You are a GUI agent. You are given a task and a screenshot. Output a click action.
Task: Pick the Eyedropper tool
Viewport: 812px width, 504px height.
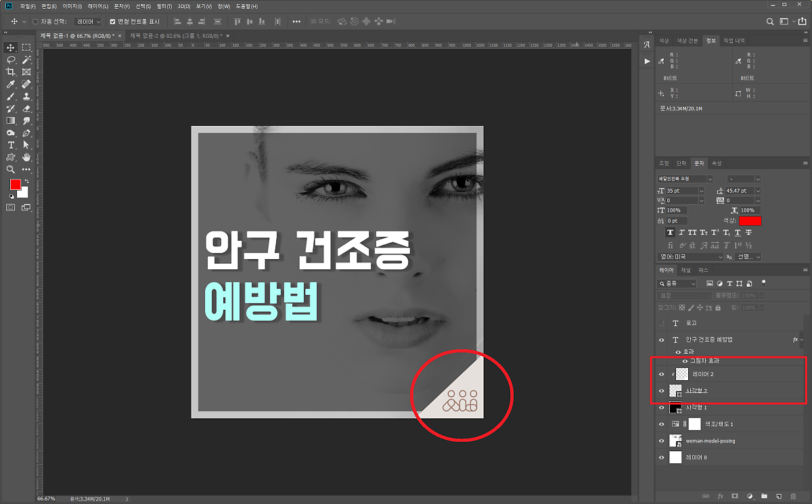(x=11, y=84)
